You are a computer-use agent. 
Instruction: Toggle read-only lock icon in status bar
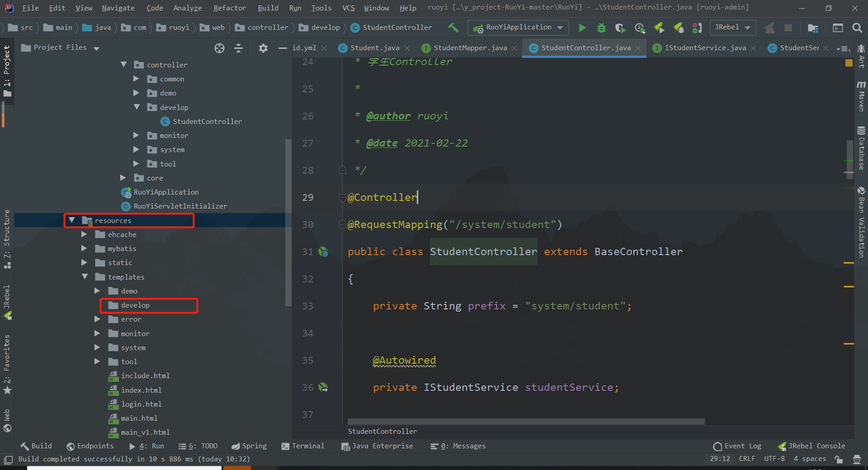point(839,459)
